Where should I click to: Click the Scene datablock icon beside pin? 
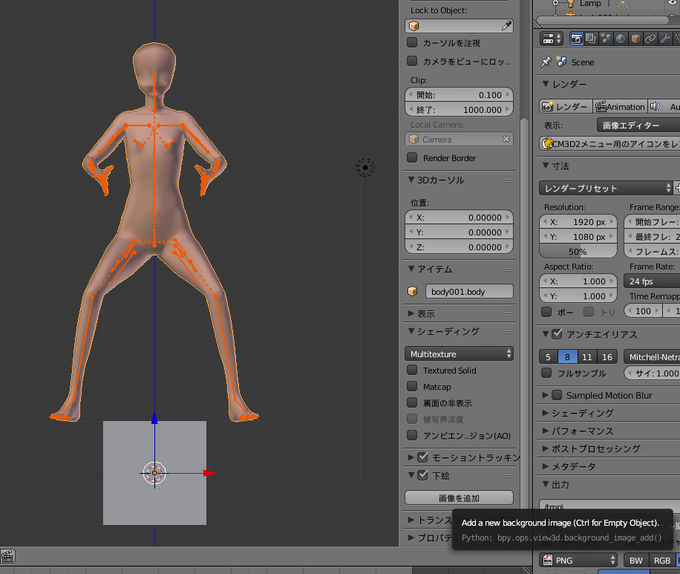pos(562,62)
